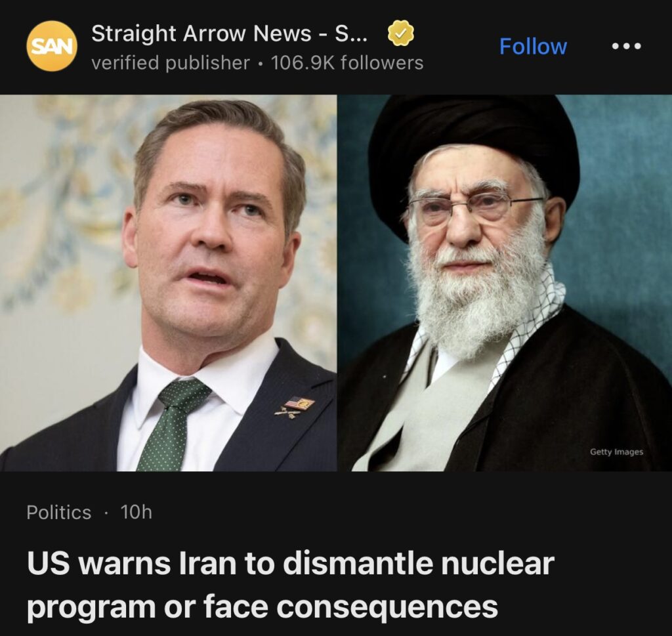
Task: Click the Getty Images photo credit
Action: tap(616, 452)
